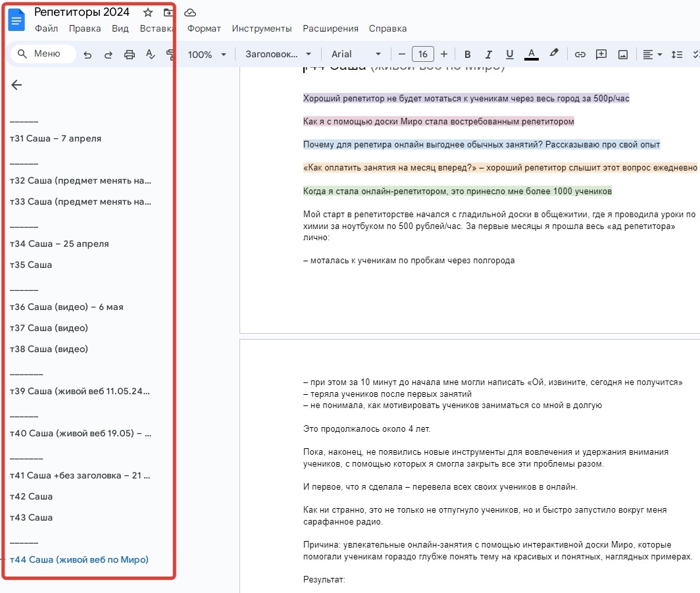
Task: Click the insert link icon
Action: pyautogui.click(x=580, y=55)
